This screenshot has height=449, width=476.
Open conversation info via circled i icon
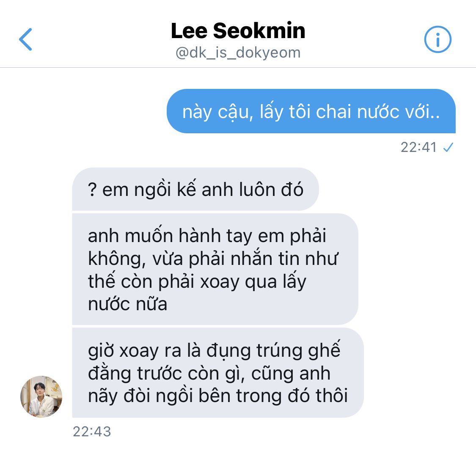click(437, 39)
